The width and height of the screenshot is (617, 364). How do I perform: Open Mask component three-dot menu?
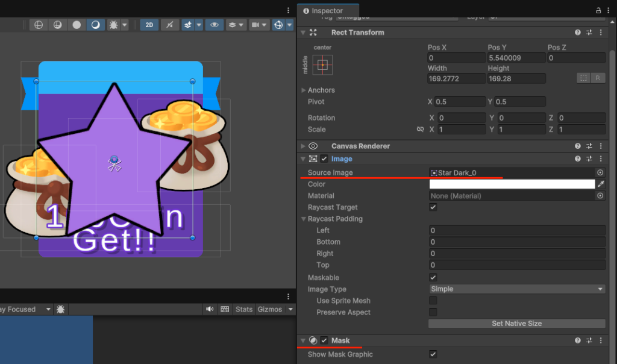click(x=601, y=340)
